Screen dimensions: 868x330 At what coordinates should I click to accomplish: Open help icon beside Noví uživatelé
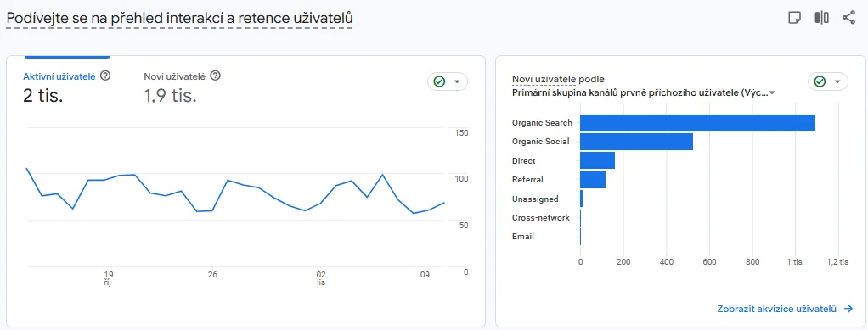(x=216, y=76)
